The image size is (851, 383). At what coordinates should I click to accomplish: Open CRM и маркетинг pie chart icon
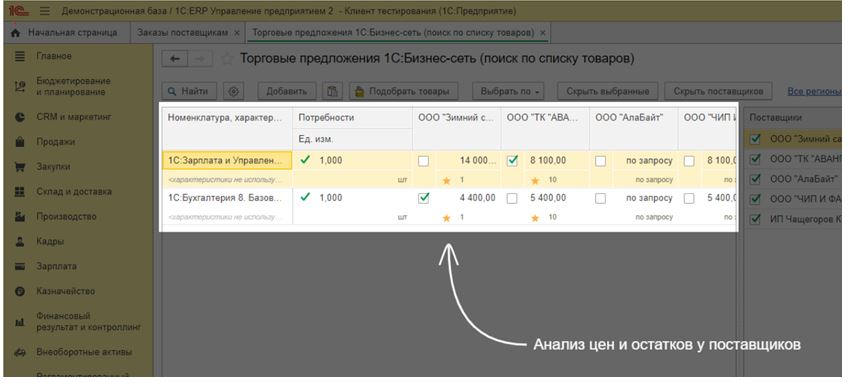pos(20,117)
